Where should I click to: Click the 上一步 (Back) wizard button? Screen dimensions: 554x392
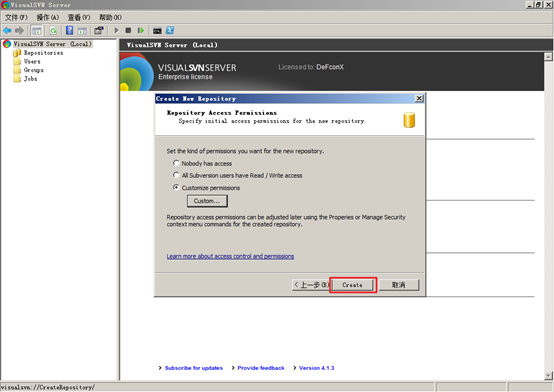[x=311, y=285]
